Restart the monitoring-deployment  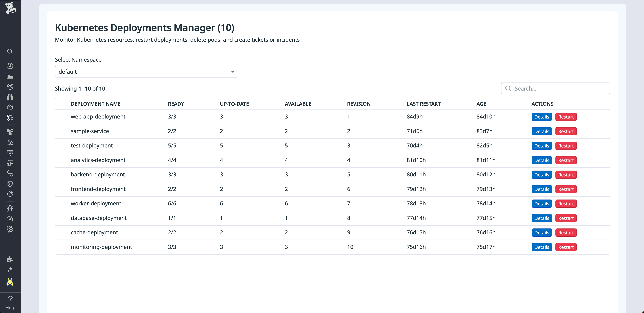566,247
